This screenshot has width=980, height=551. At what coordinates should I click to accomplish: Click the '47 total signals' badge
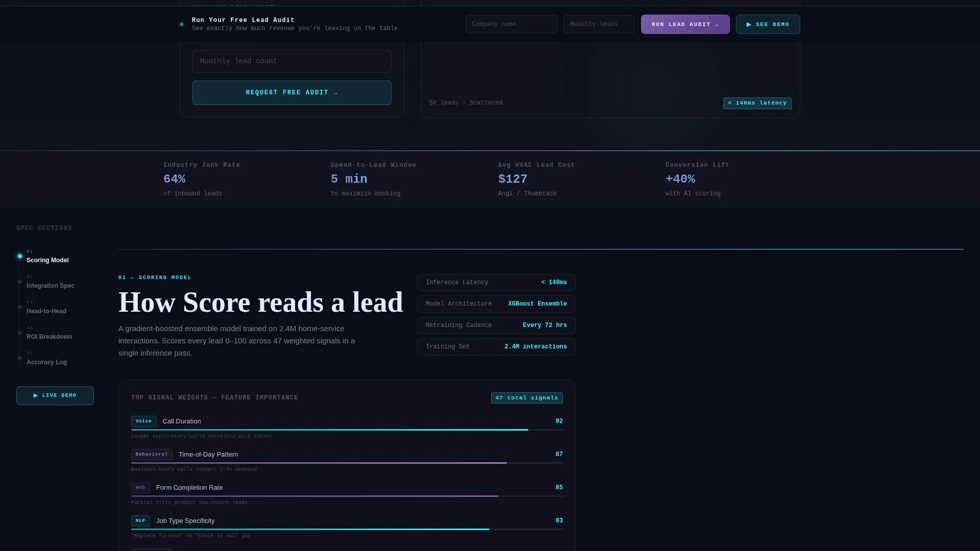click(x=527, y=398)
